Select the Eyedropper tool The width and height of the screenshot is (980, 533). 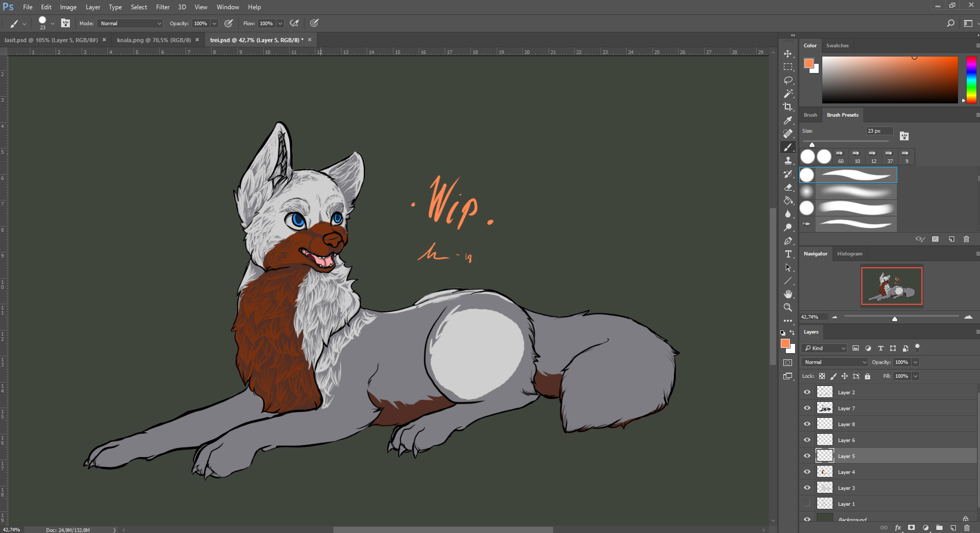click(x=788, y=120)
